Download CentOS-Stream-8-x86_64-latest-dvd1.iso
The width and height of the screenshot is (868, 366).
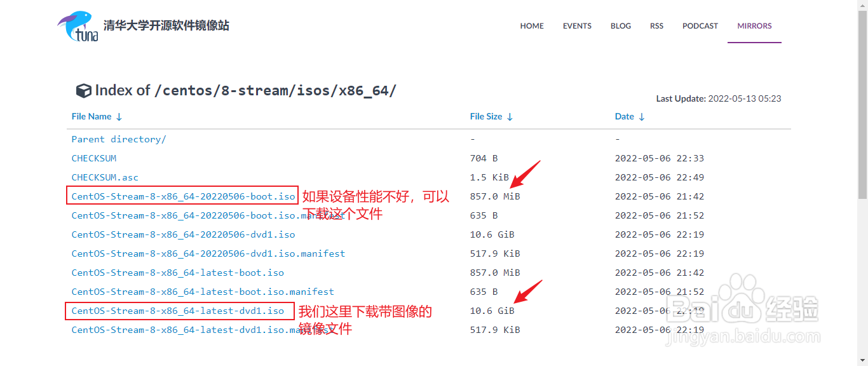tap(178, 311)
